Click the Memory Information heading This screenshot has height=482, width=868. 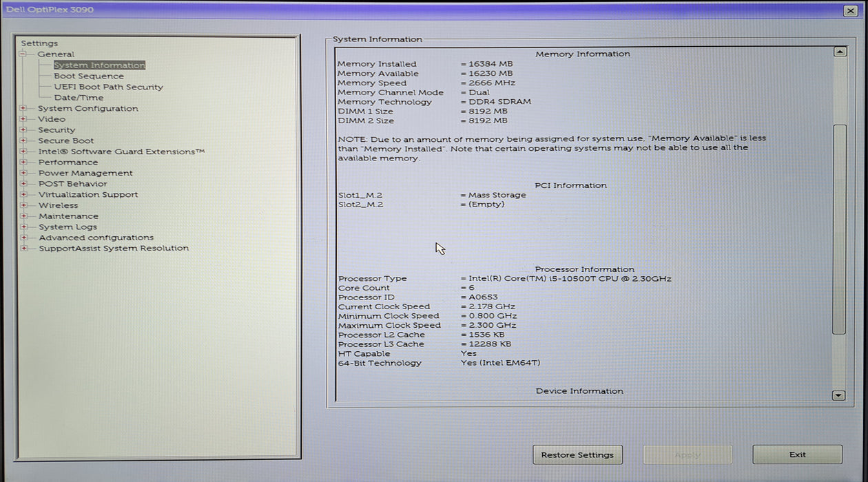coord(583,54)
